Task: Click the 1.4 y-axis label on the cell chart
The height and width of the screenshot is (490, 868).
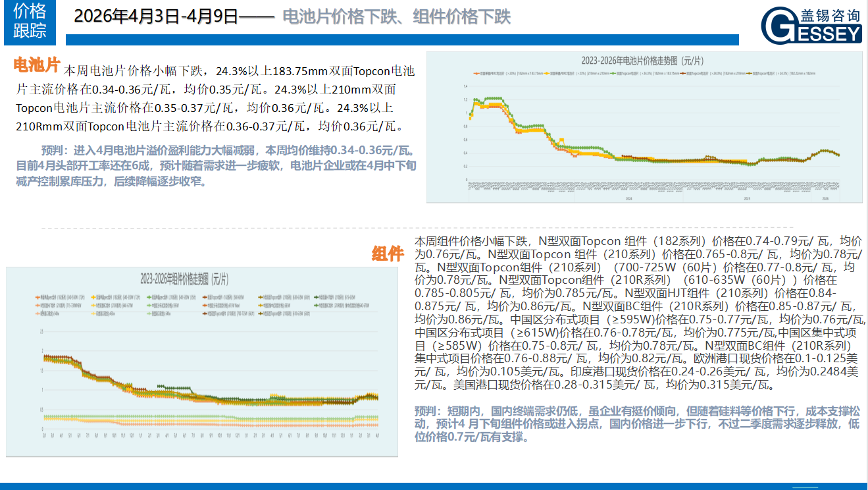Action: 464,86
